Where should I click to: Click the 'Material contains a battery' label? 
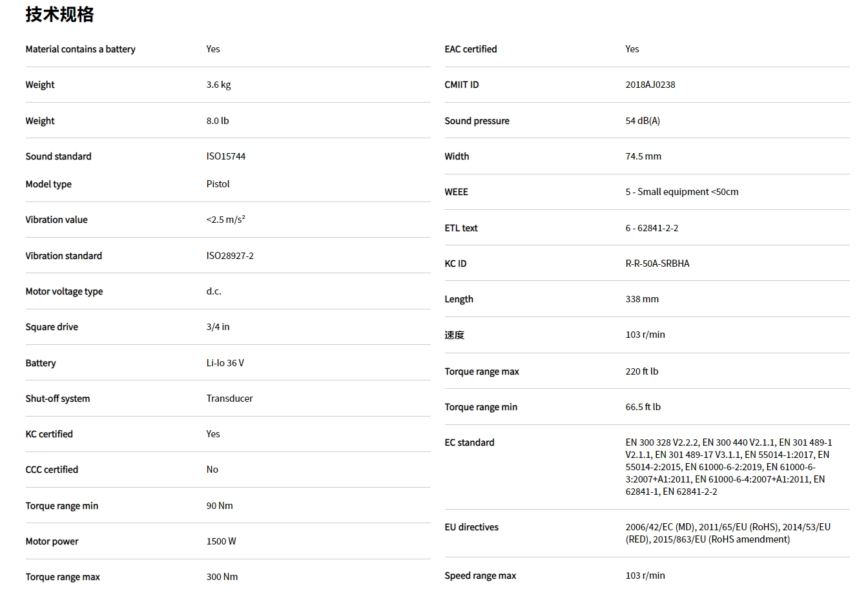point(80,49)
